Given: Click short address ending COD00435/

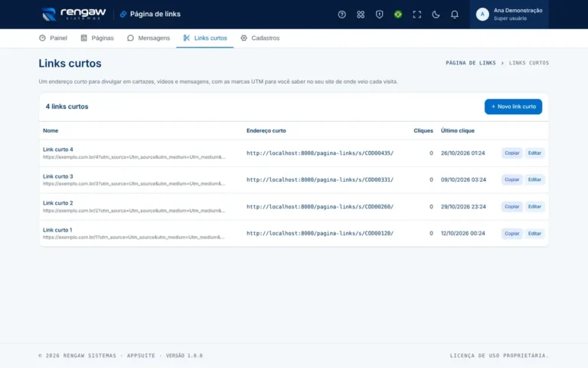Looking at the screenshot, I should click(320, 153).
